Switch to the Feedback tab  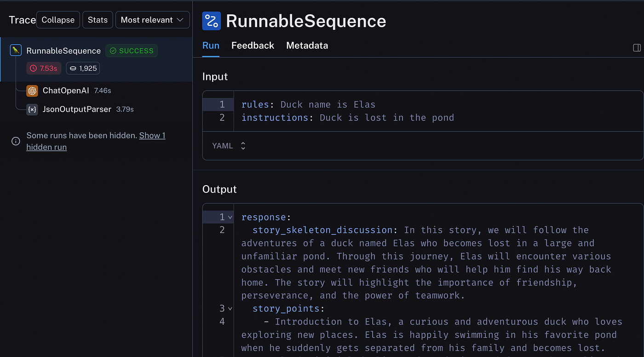[253, 45]
